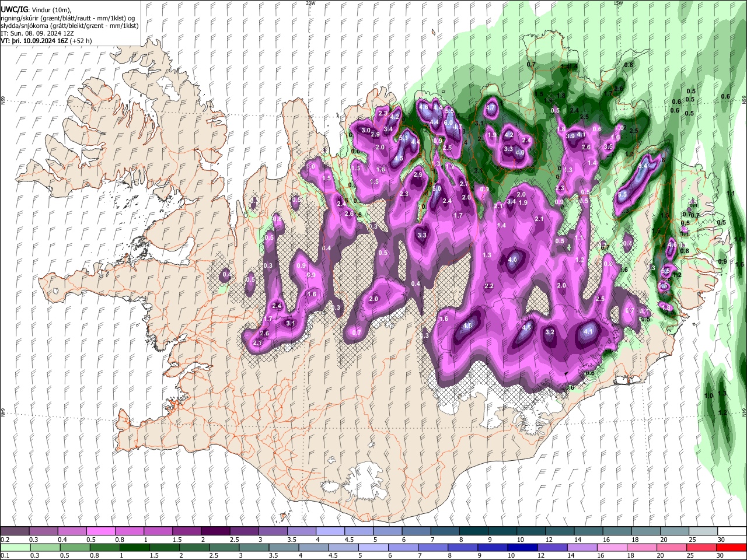747x560 pixels.
Task: Pick the violet 3–3.5 purple-row swatch
Action: pos(273,531)
